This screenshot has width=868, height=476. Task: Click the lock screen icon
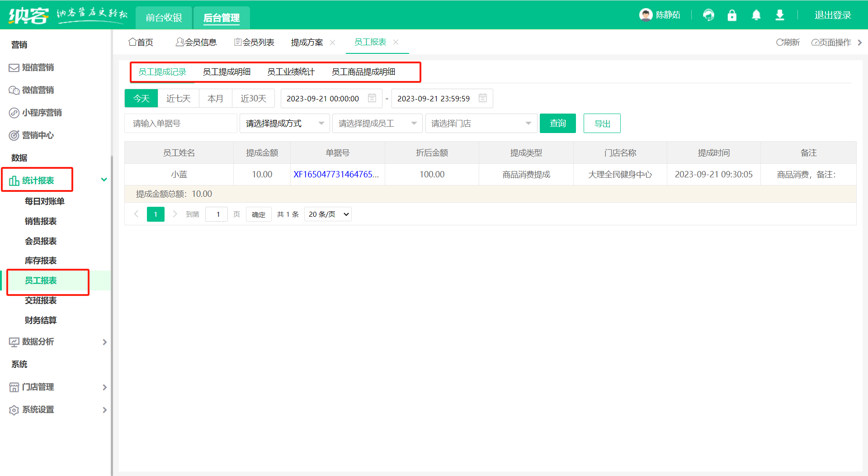732,15
